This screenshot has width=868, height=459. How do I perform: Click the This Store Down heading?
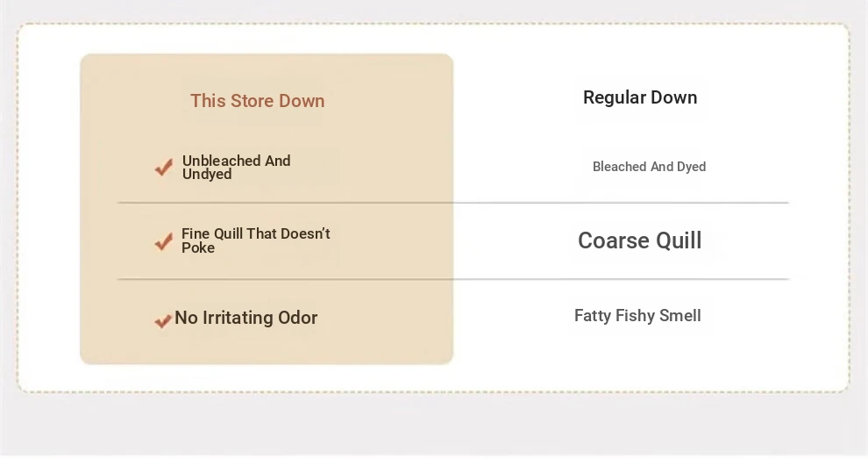point(257,101)
